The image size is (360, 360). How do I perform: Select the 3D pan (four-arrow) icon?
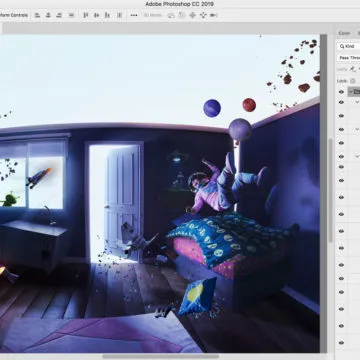pyautogui.click(x=192, y=15)
